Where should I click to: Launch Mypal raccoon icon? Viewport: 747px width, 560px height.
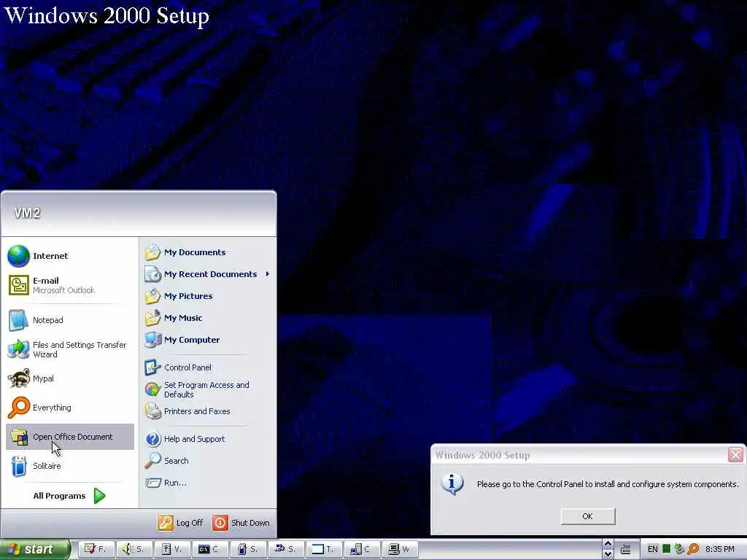(70, 378)
